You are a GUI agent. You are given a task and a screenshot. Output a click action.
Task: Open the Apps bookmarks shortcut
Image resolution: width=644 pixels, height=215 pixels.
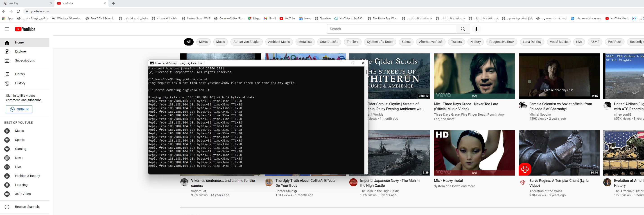(8, 18)
